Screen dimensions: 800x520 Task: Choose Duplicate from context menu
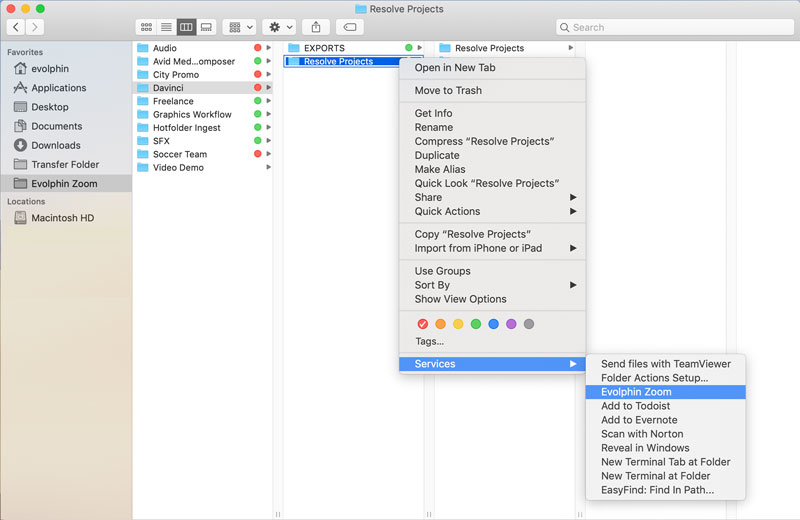point(492,156)
